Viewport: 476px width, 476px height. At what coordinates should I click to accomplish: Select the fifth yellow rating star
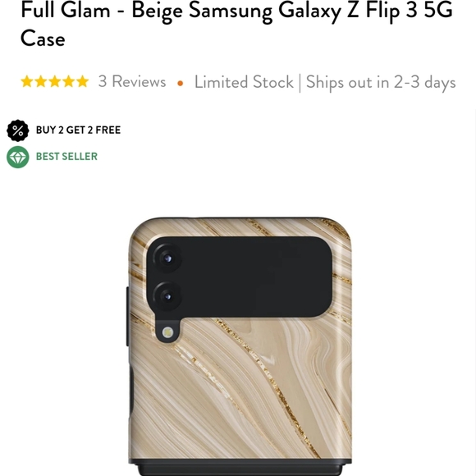[83, 82]
